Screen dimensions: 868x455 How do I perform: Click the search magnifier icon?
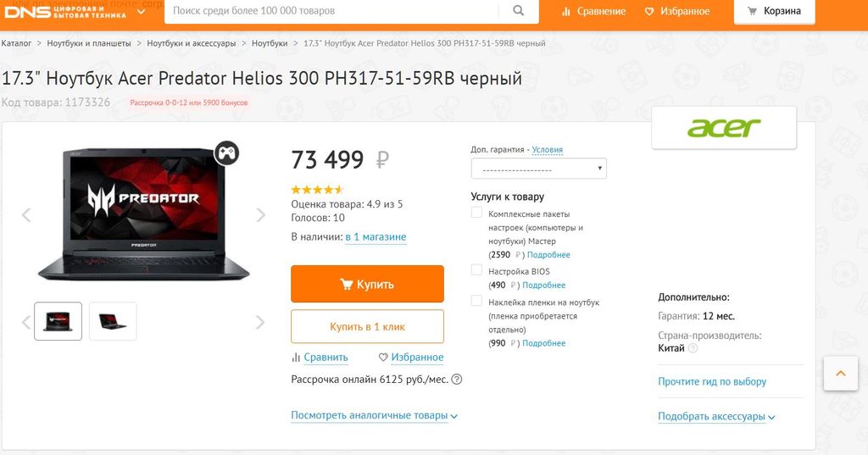[x=519, y=11]
